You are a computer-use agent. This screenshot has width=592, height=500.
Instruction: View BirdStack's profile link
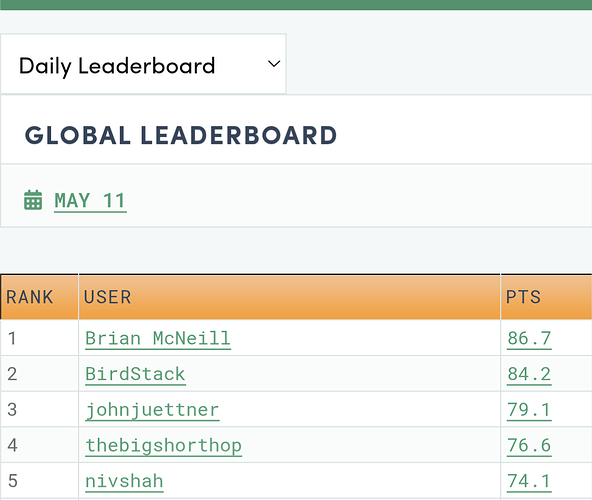[135, 374]
